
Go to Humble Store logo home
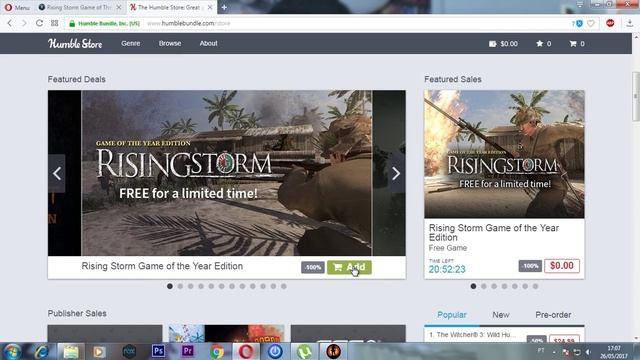click(x=75, y=43)
